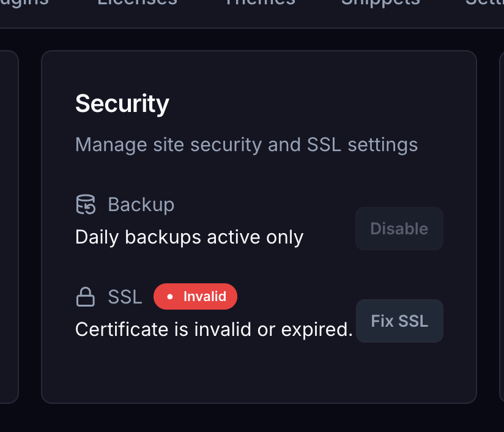This screenshot has width=504, height=432.
Task: Click the Security card heading
Action: 122,104
